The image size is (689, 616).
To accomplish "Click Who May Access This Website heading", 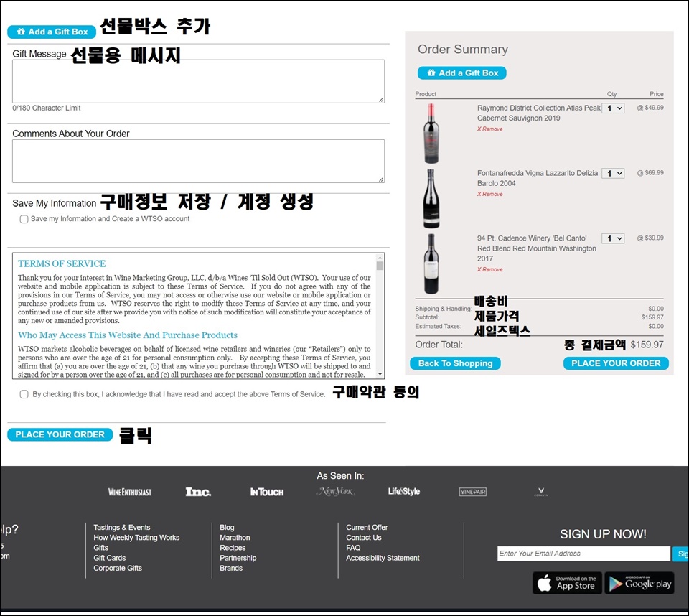I will pyautogui.click(x=128, y=335).
